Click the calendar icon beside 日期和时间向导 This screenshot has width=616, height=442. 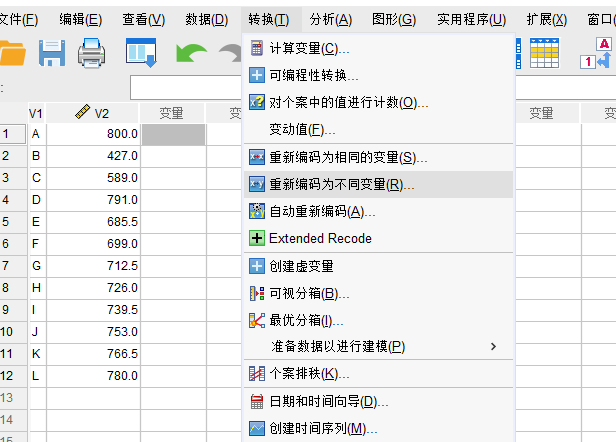257,402
